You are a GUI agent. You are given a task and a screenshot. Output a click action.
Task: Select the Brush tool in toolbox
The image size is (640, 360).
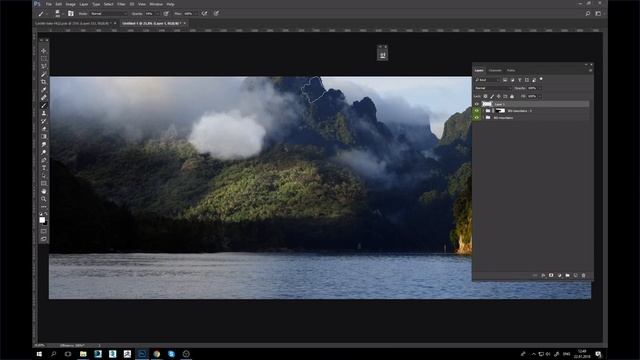tap(44, 105)
